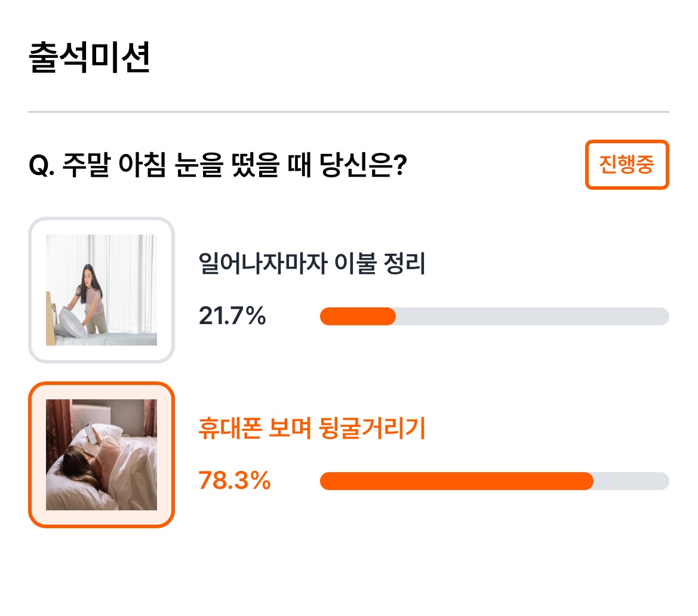The image size is (698, 616).
Task: Click the question text 주말 아침 눈을 떴을 때 당신은?
Action: (235, 165)
